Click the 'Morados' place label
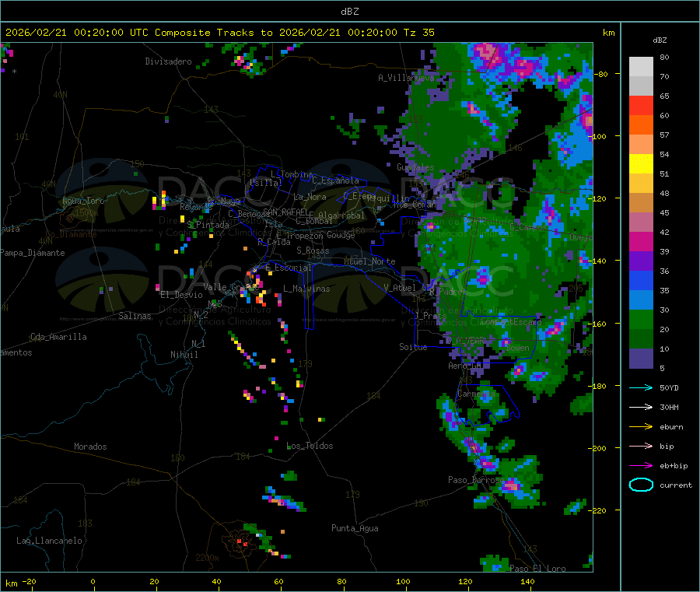 [90, 447]
